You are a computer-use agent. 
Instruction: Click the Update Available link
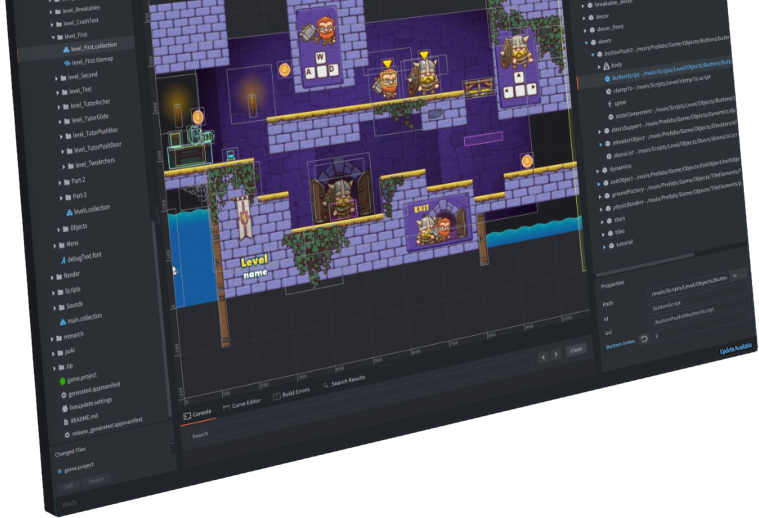pos(736,349)
